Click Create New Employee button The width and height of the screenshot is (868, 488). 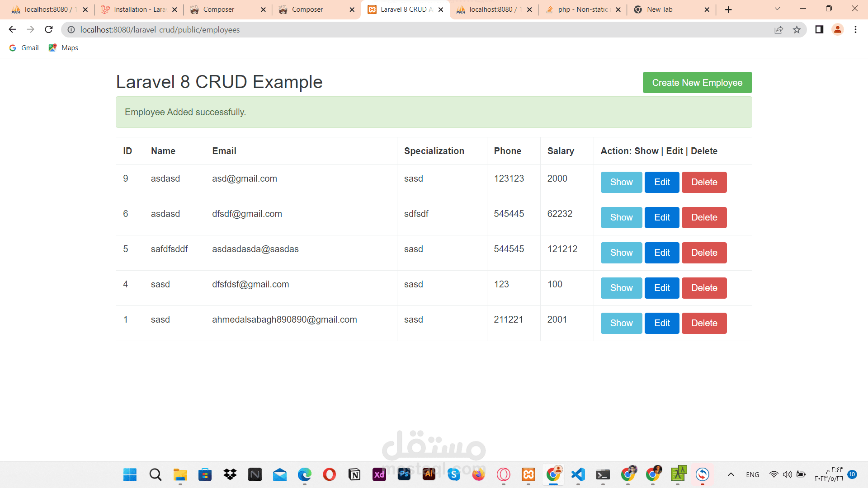coord(697,83)
